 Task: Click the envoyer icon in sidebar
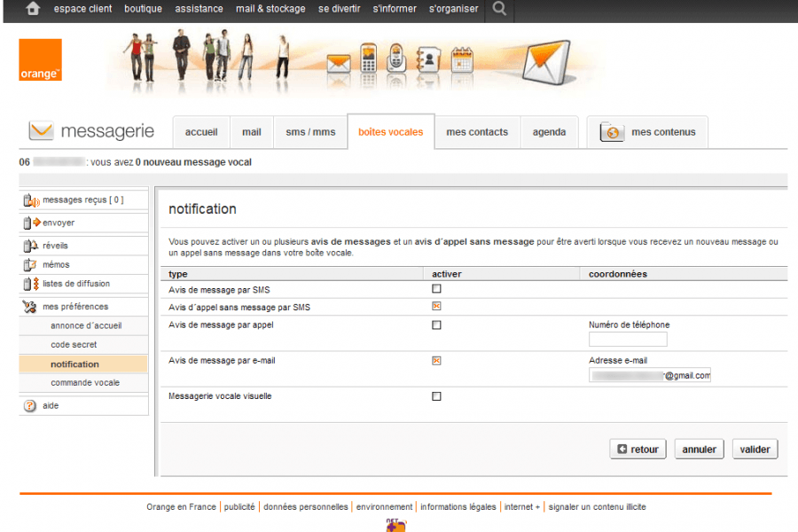click(32, 223)
